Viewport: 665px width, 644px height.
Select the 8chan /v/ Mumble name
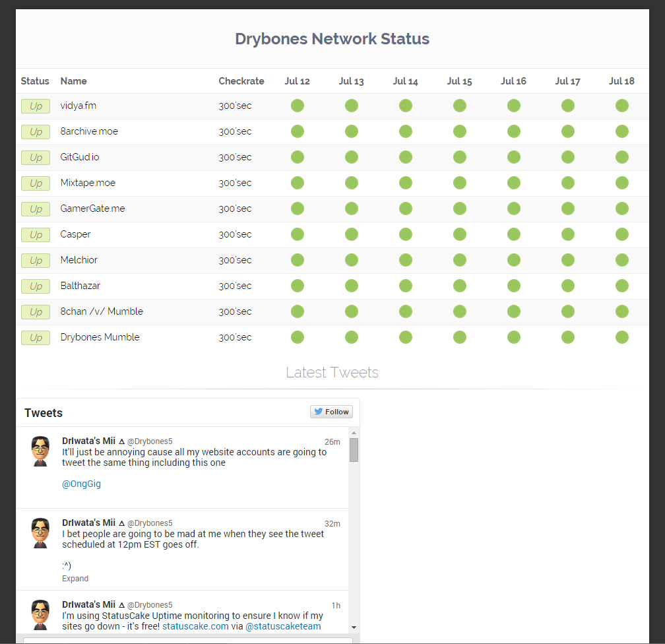[102, 311]
